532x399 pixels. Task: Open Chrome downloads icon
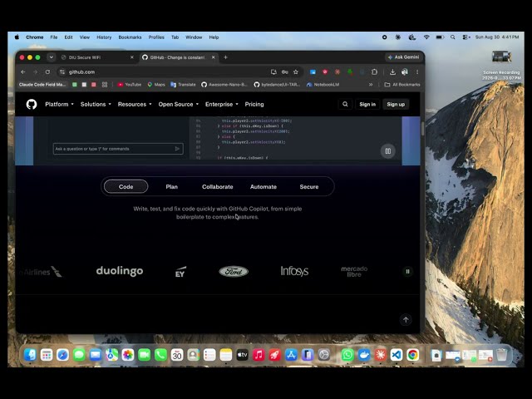coord(392,72)
